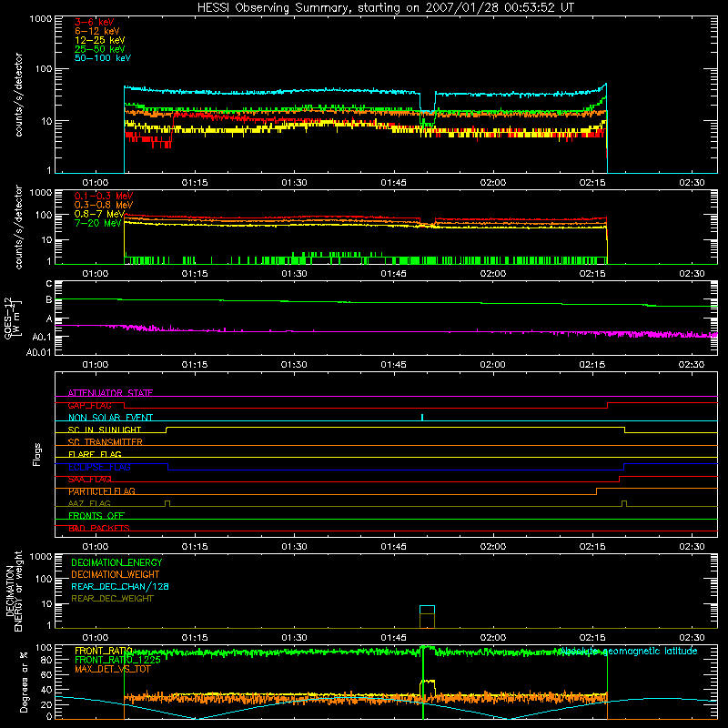This screenshot has width=728, height=728.
Task: Select the GAP_FLAG label
Action: 89,405
